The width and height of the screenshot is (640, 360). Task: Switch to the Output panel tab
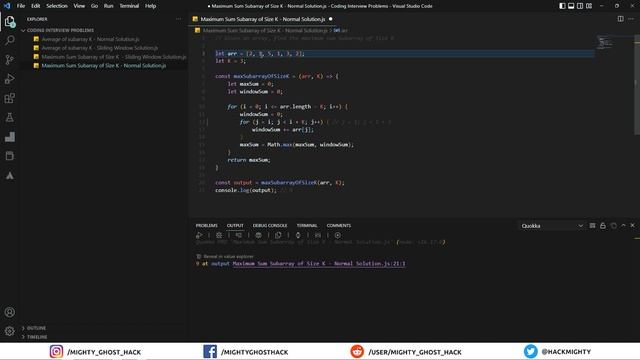click(235, 225)
